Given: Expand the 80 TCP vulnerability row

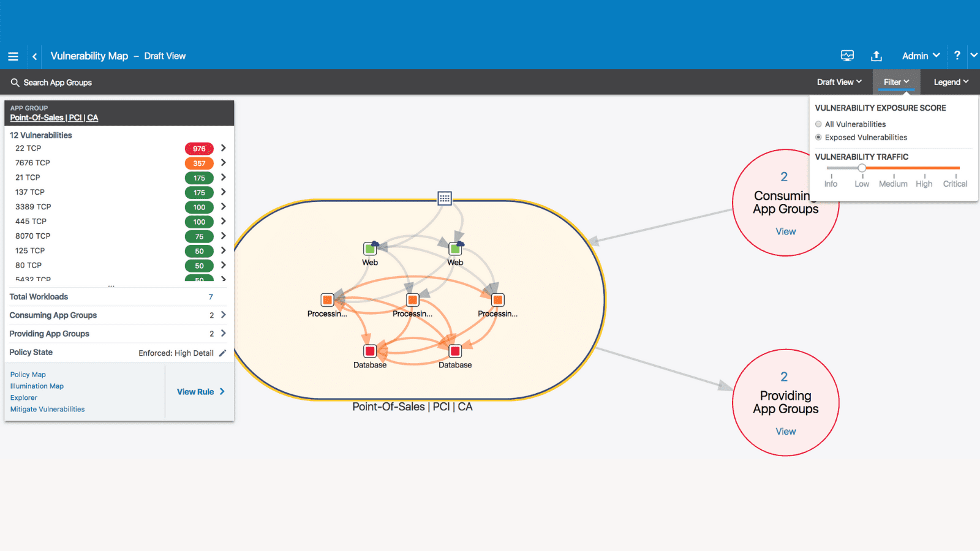Looking at the screenshot, I should coord(224,266).
